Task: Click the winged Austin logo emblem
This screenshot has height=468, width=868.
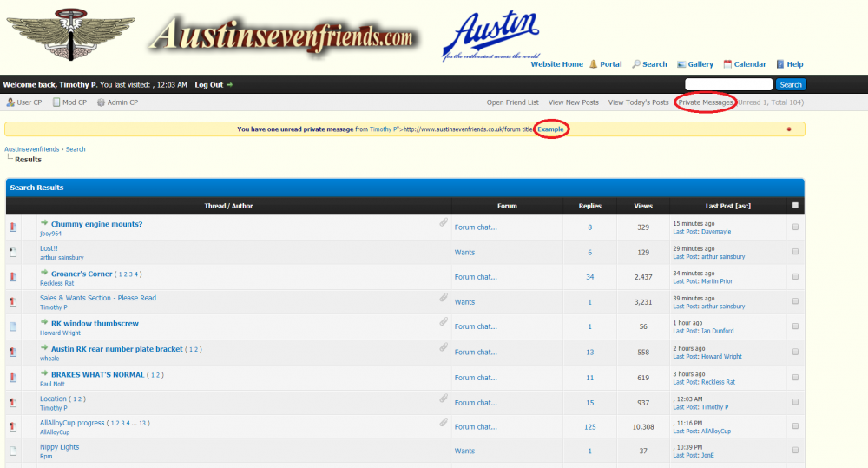Action: 70,35
